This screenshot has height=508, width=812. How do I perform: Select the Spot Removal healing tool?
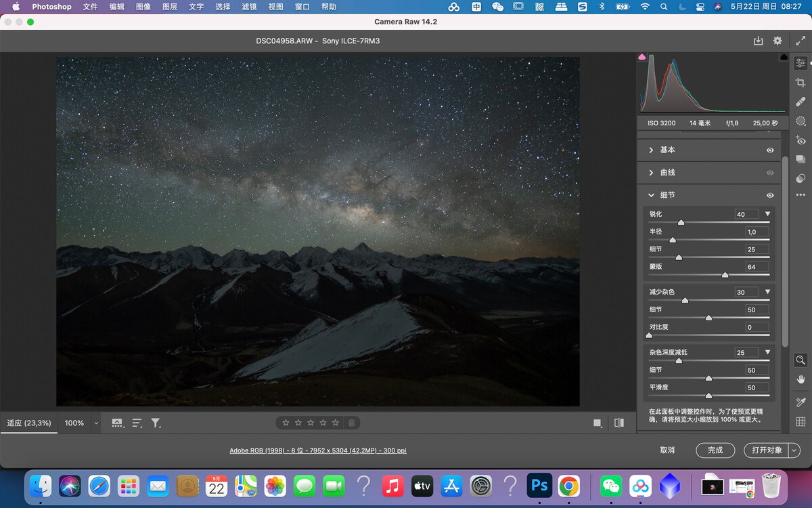tap(800, 102)
